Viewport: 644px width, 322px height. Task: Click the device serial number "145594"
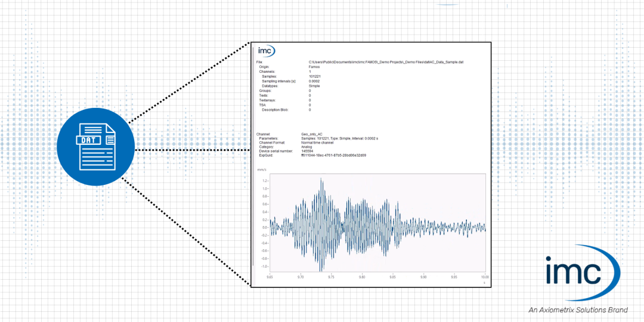307,151
